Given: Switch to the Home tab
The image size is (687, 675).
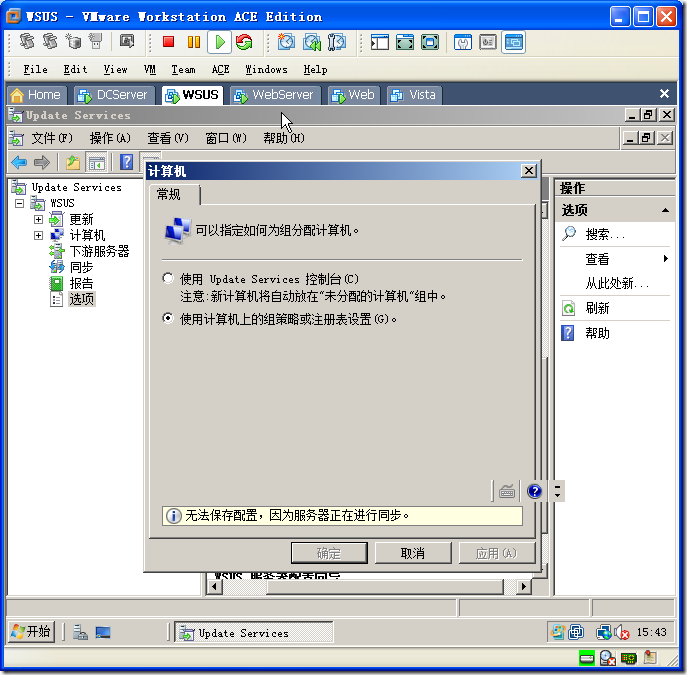Looking at the screenshot, I should [36, 95].
